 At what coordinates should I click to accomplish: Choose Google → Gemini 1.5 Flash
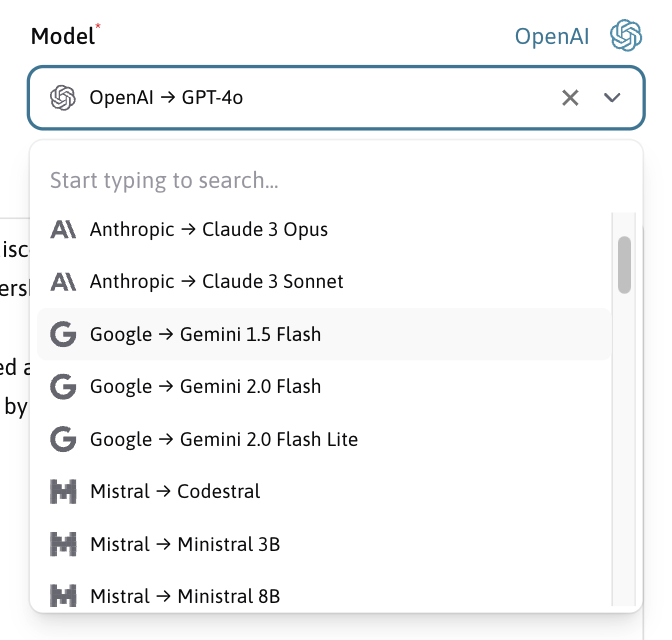click(x=324, y=334)
